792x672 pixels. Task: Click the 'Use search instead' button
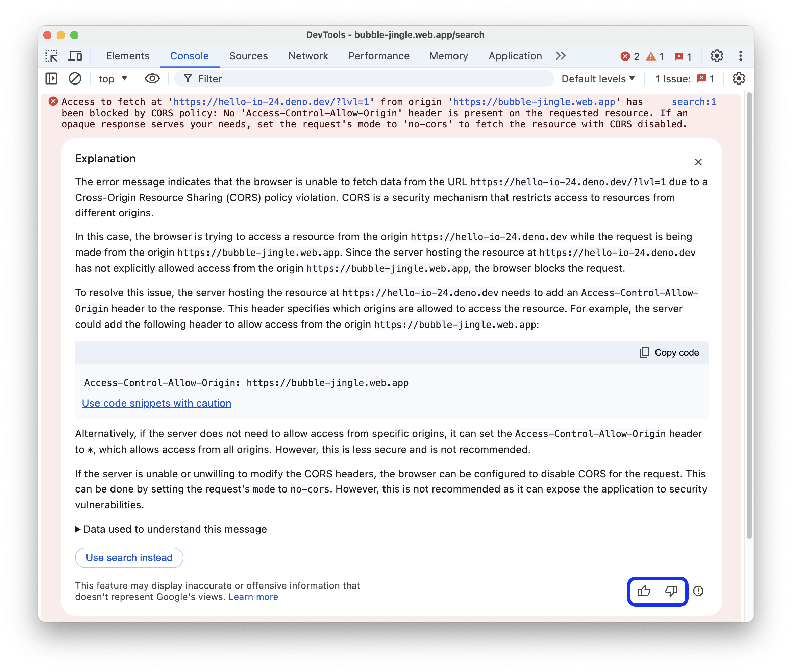128,557
